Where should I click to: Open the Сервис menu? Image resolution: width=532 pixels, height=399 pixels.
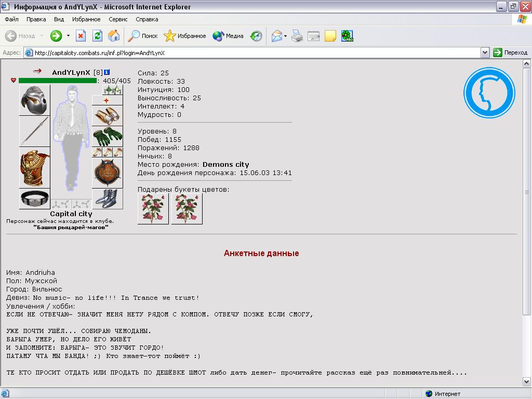(x=118, y=19)
